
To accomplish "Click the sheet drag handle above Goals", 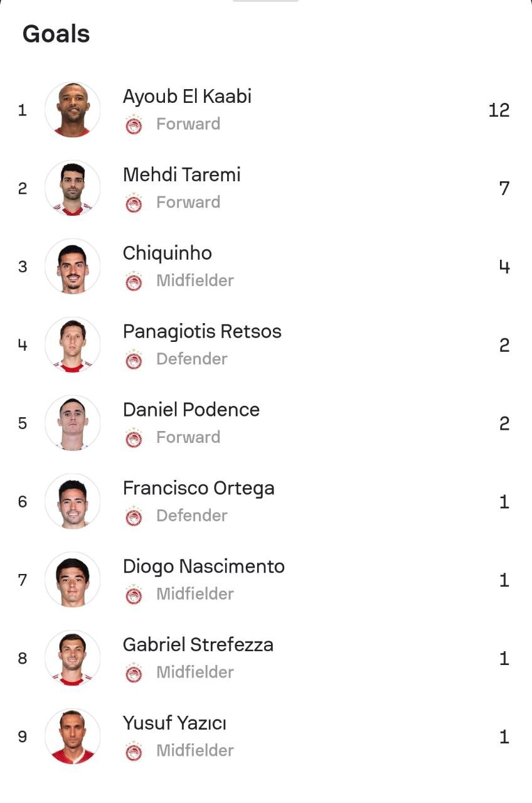I will tap(265, 1).
